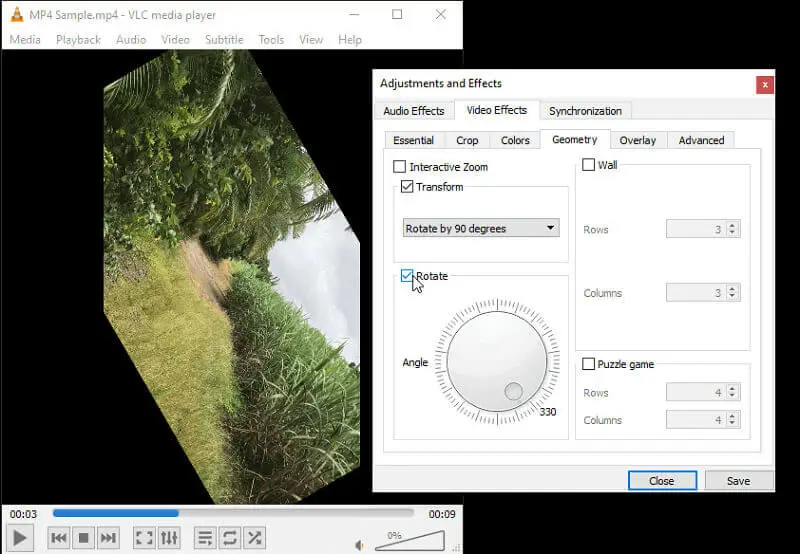Mute audio with speaker icon
Screen dimensions: 800x554
360,545
